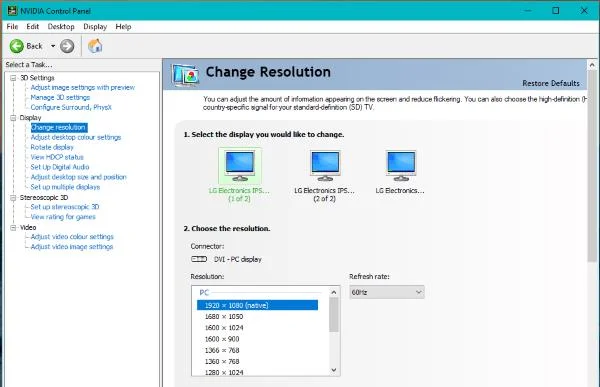Click Restore Defaults link

[x=551, y=83]
